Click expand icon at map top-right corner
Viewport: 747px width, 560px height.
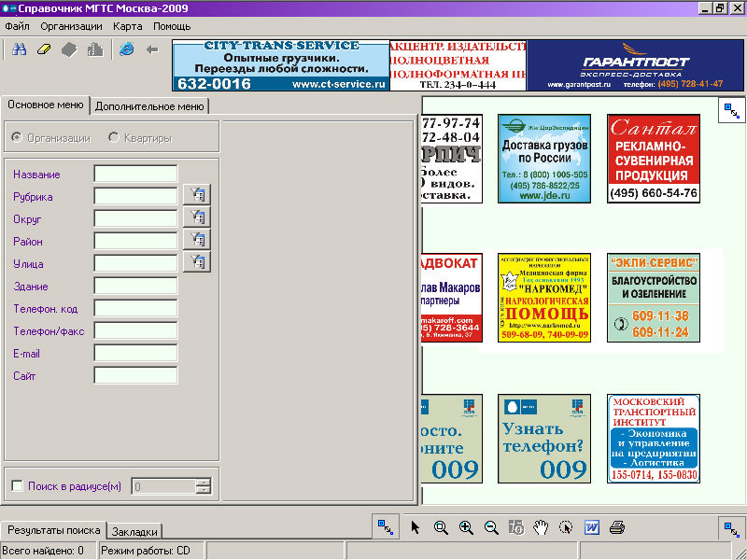point(732,110)
